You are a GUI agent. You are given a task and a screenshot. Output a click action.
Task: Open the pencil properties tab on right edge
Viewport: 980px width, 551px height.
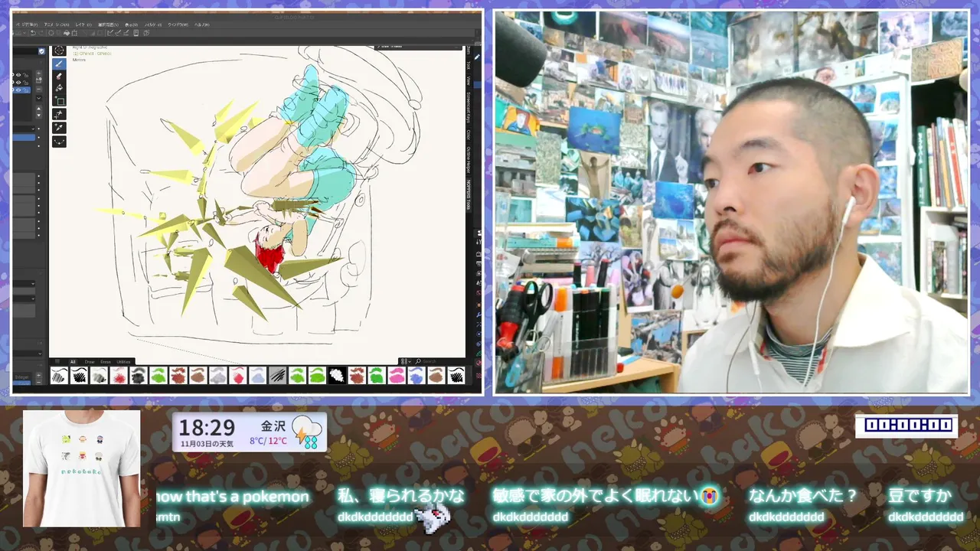tap(477, 57)
